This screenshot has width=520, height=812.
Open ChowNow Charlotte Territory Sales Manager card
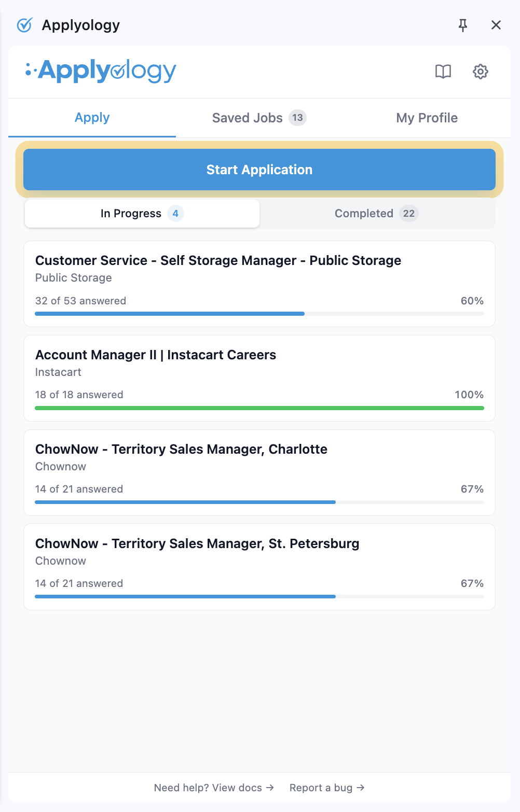[259, 472]
